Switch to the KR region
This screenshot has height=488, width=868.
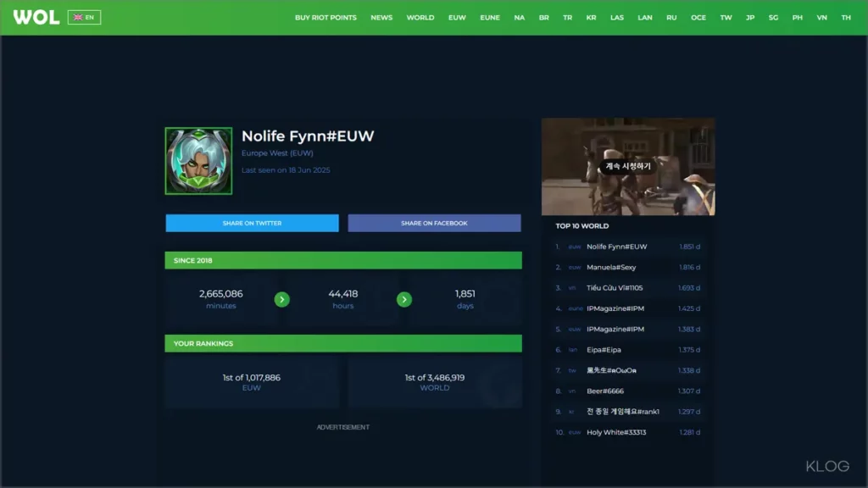[x=591, y=18]
